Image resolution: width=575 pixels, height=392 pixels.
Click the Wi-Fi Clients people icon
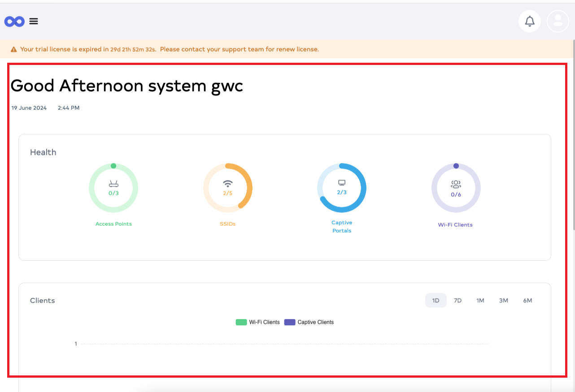456,184
